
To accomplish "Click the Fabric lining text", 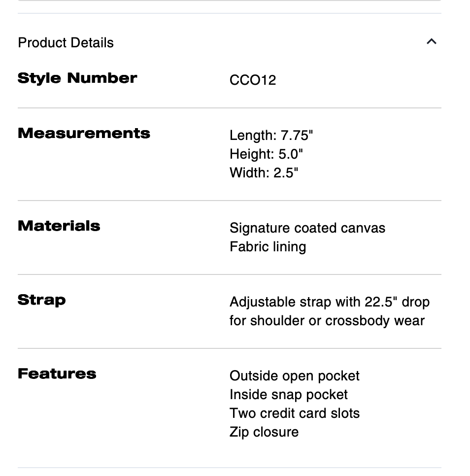I will click(x=268, y=247).
